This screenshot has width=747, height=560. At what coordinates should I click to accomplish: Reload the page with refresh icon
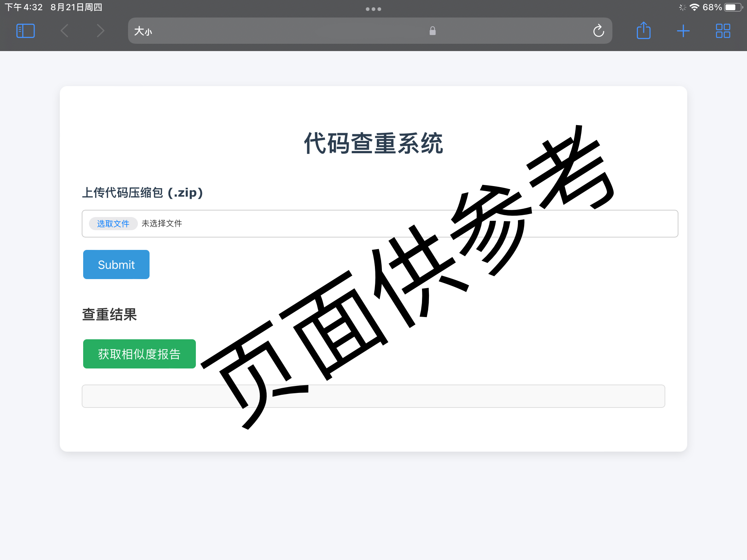click(x=598, y=31)
